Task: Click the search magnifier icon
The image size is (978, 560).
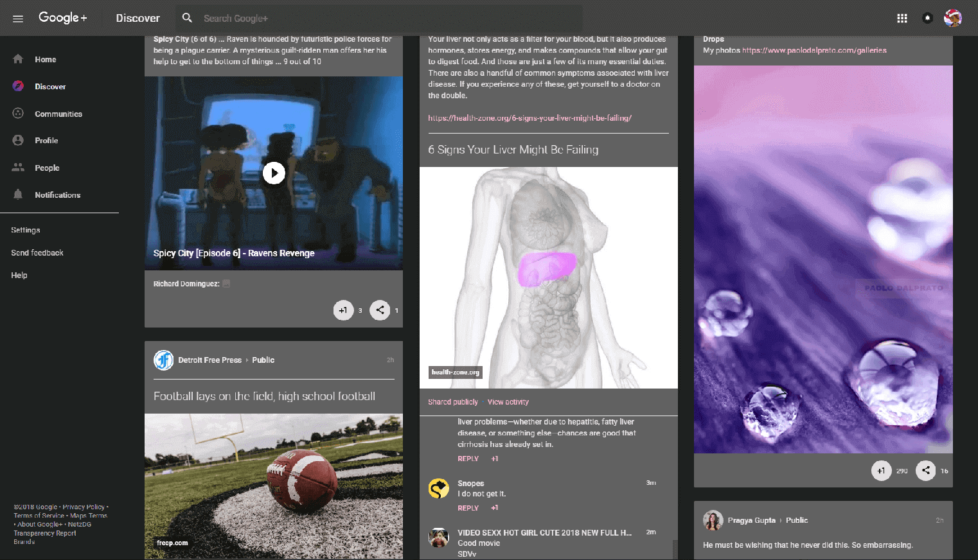Action: point(187,18)
